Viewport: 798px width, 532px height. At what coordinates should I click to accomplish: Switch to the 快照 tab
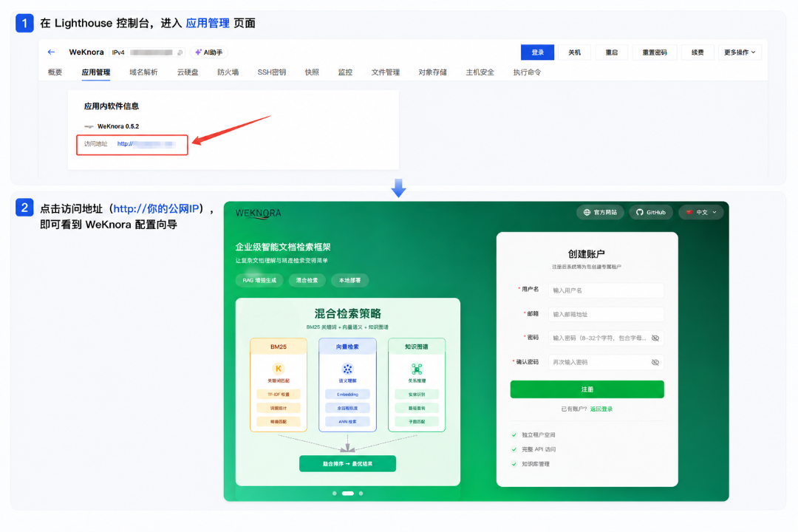(x=312, y=72)
